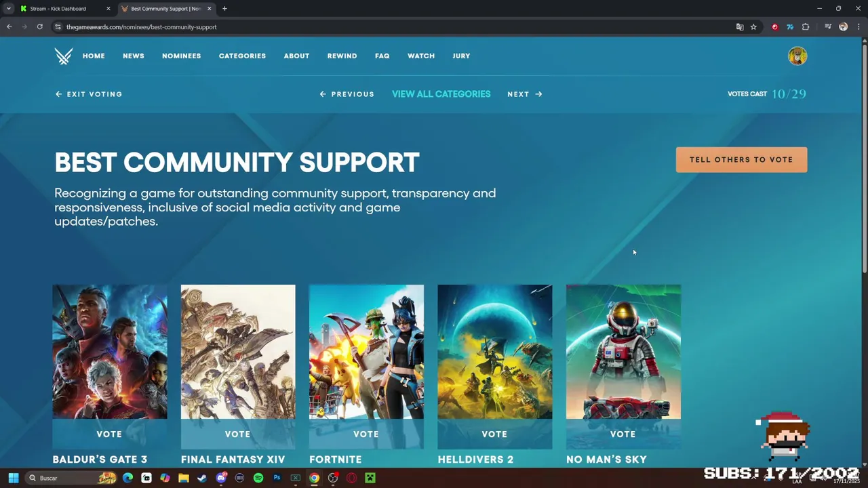Open Spotify from the taskbar
The height and width of the screenshot is (488, 868).
click(258, 478)
